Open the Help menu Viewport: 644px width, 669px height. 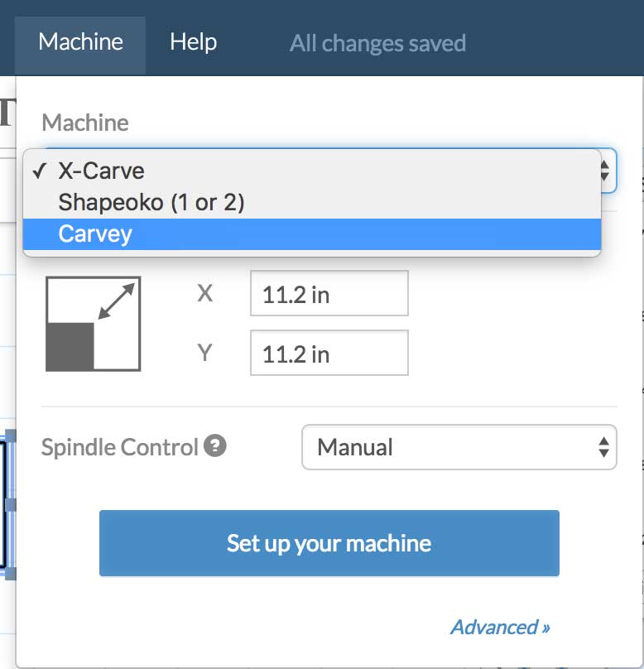[x=193, y=43]
